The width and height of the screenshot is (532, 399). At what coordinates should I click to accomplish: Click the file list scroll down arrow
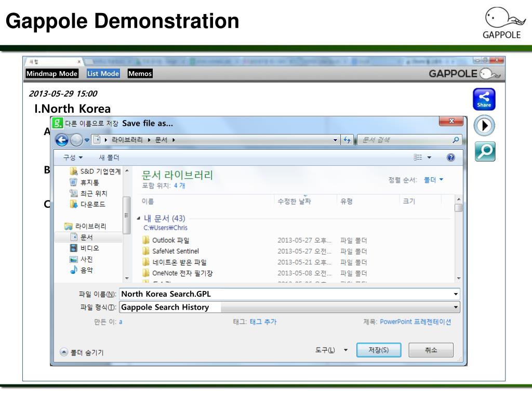point(458,278)
